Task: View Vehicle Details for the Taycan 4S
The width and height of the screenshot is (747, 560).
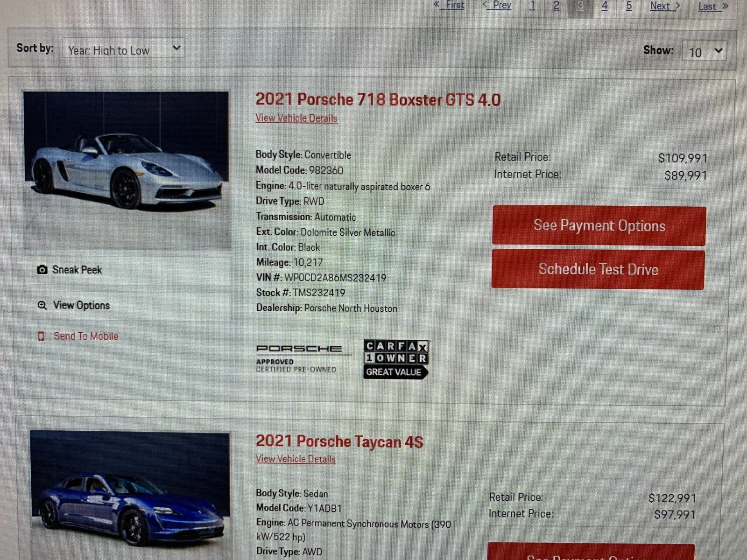Action: point(296,459)
